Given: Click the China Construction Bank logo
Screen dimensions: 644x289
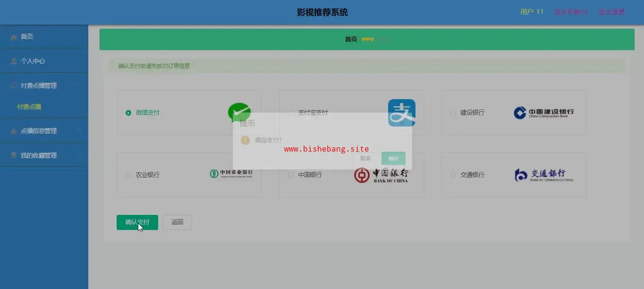Looking at the screenshot, I should [544, 112].
